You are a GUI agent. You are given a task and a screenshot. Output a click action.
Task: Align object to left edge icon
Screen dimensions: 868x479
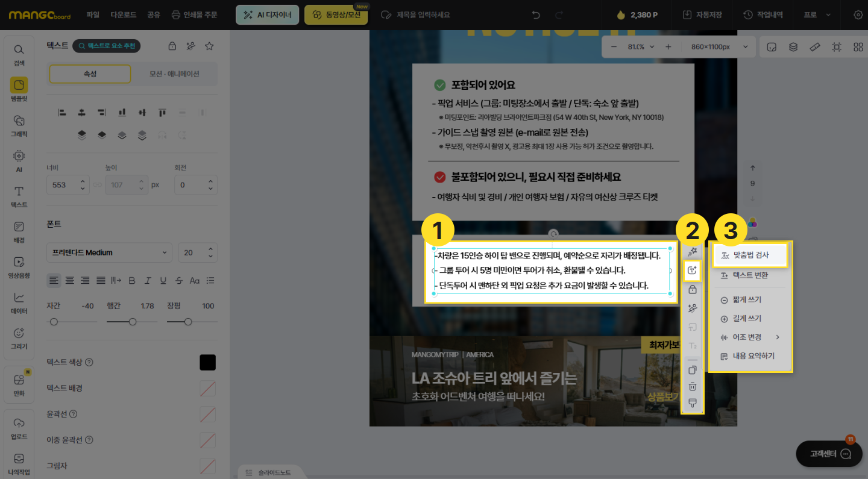pos(61,112)
